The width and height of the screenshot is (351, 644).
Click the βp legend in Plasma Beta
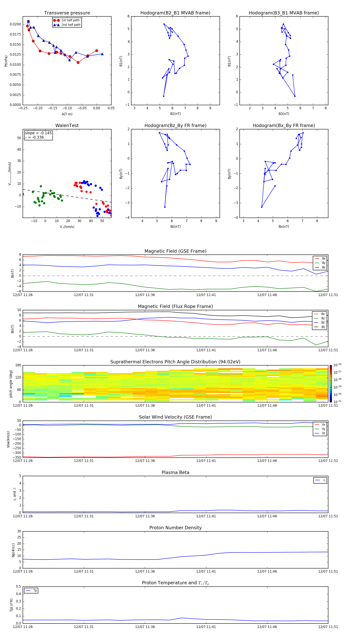point(320,480)
